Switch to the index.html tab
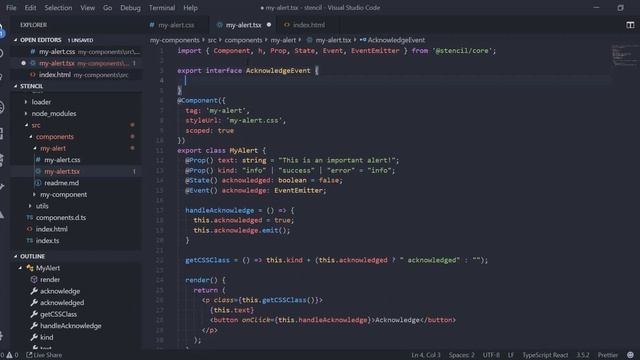 coord(309,25)
